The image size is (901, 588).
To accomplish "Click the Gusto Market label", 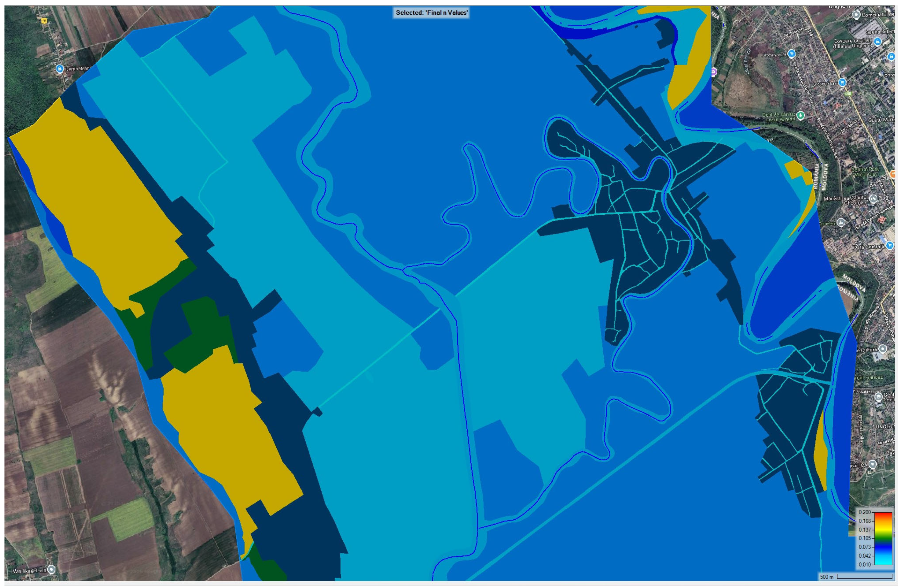I will click(x=882, y=120).
